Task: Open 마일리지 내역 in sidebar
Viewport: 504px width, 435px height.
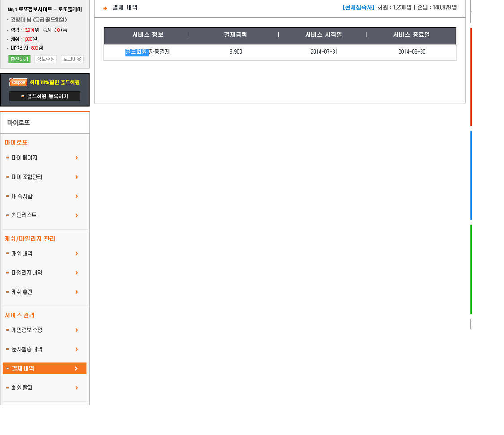Action: pyautogui.click(x=27, y=273)
